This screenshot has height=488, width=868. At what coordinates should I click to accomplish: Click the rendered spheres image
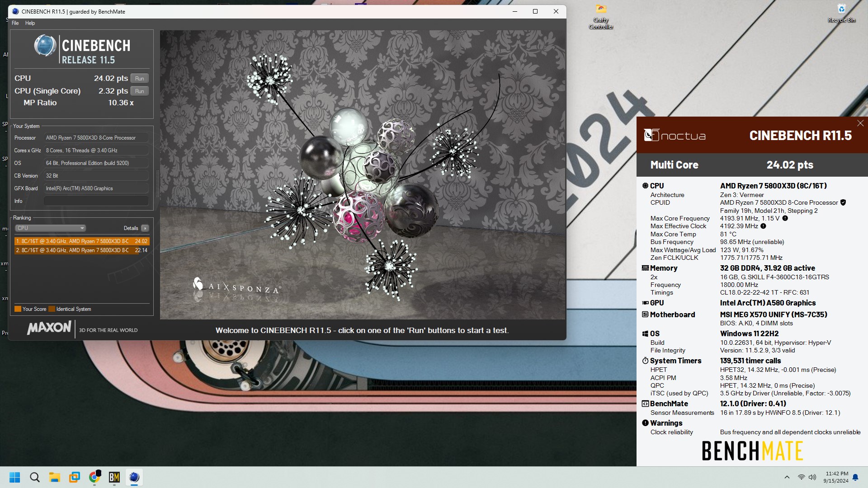pos(363,174)
